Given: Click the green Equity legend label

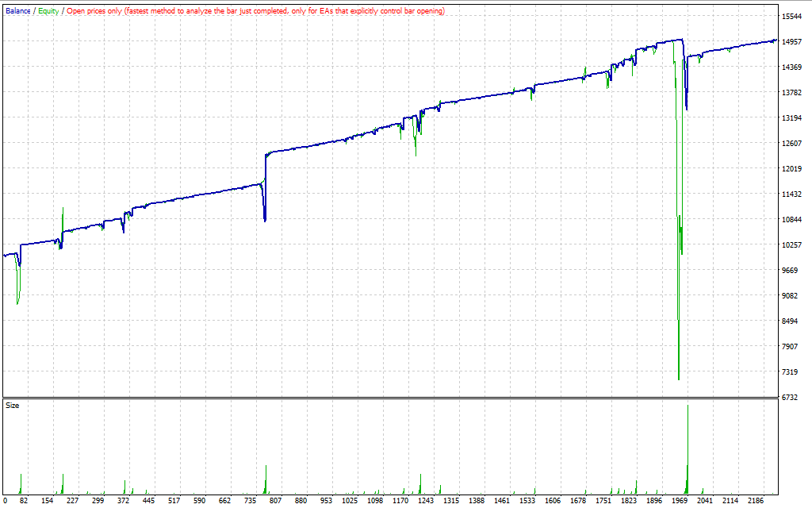Looking at the screenshot, I should (x=48, y=11).
